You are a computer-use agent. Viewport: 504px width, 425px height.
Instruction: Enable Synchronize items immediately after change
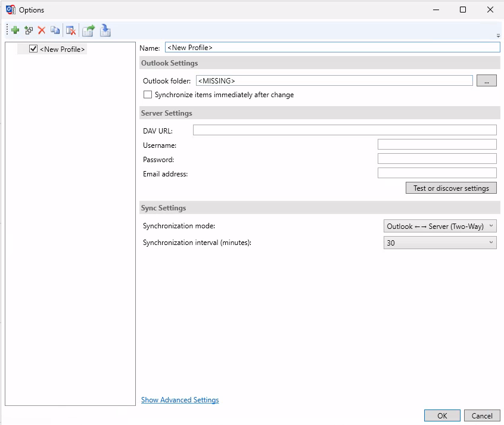148,95
